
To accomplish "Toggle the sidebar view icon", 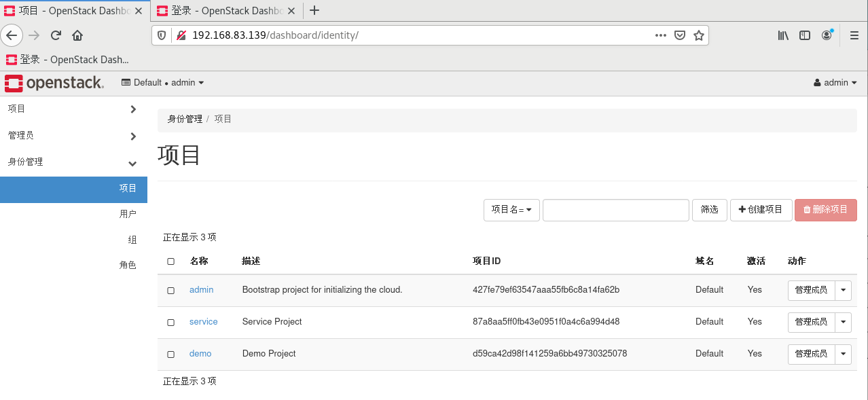I will click(x=805, y=35).
